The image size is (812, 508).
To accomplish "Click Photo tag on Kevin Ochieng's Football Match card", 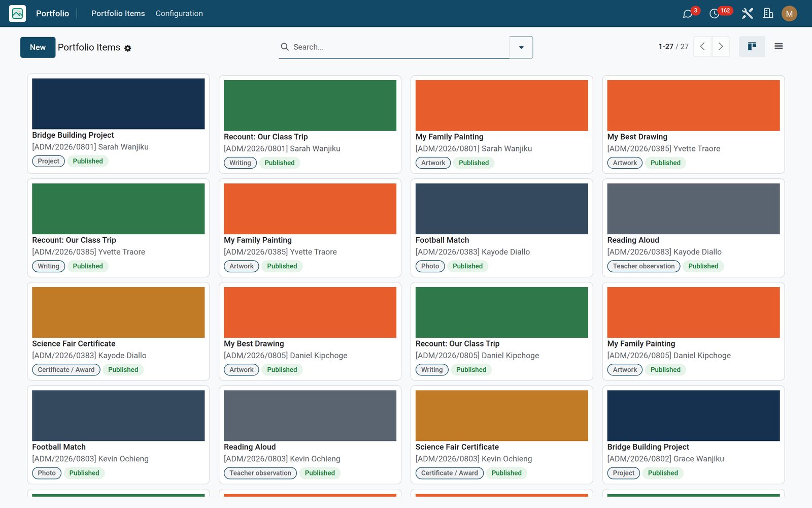I will 47,473.
